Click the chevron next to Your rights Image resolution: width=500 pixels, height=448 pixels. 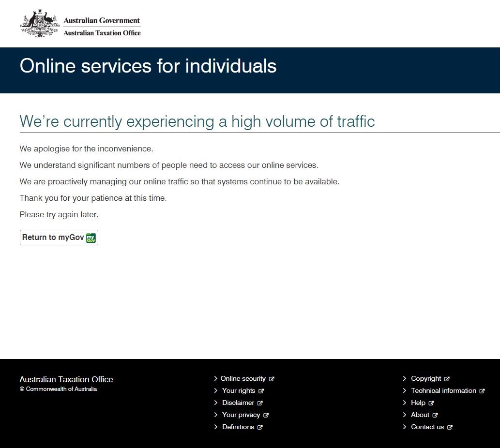coord(216,390)
